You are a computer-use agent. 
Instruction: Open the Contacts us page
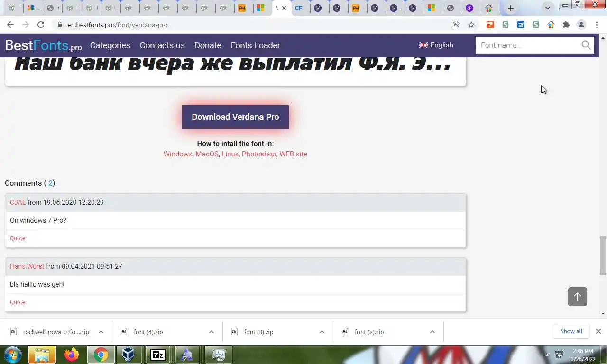point(162,45)
